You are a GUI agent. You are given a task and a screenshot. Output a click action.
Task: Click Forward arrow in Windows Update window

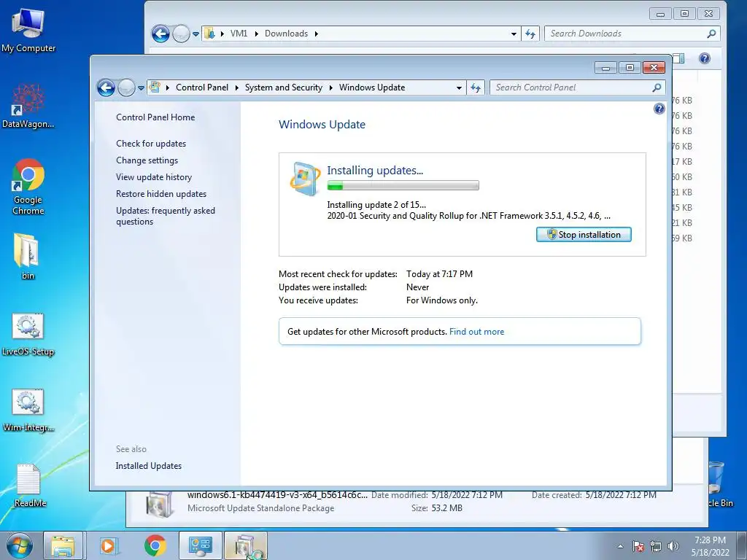pos(126,87)
